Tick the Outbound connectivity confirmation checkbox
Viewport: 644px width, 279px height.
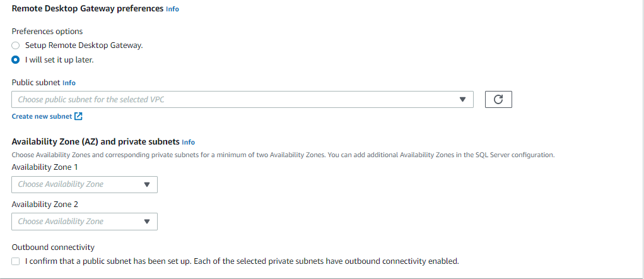coord(16,261)
